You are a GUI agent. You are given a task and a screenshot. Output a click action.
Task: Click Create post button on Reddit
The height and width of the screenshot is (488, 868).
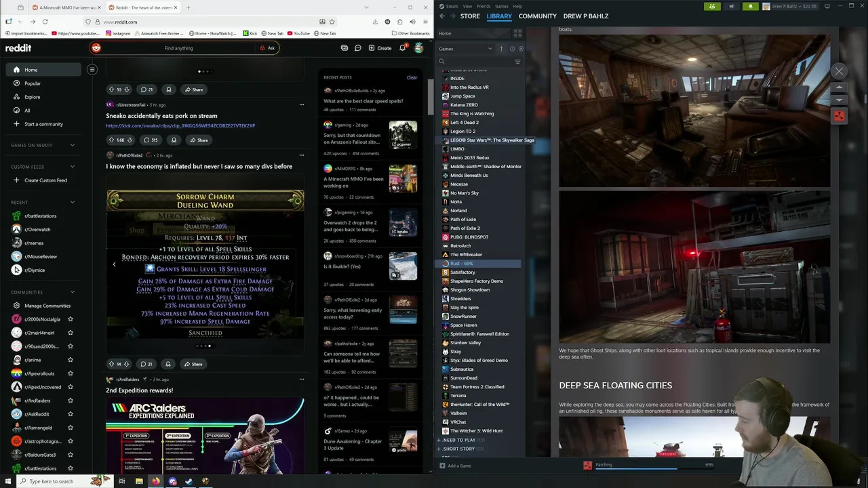point(380,48)
